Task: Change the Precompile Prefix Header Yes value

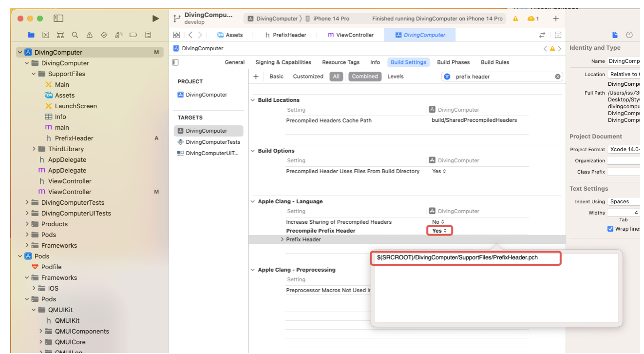Action: click(x=439, y=231)
